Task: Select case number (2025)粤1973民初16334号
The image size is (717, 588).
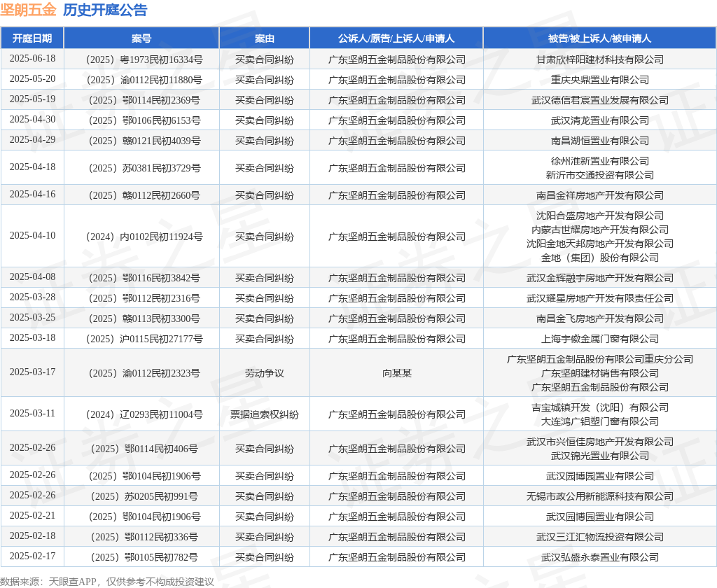Action: pyautogui.click(x=144, y=60)
